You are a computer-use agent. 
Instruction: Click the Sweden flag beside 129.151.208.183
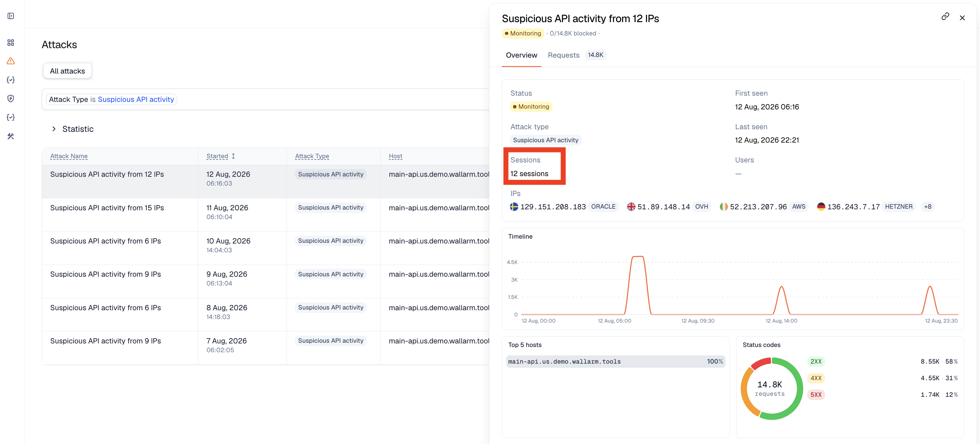[x=514, y=207]
